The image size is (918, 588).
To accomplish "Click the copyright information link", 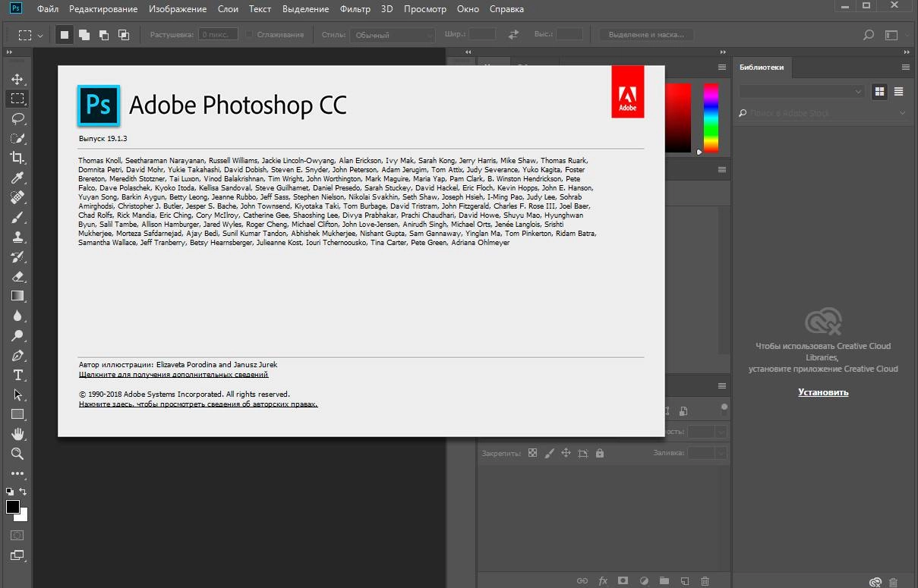I will (x=198, y=404).
